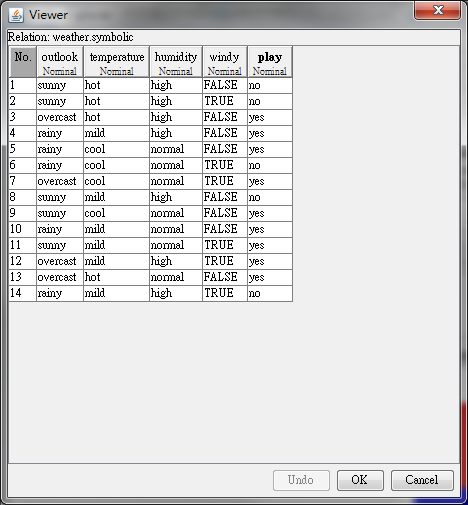Select the play cell in row 6
468x505 pixels.
(270, 165)
